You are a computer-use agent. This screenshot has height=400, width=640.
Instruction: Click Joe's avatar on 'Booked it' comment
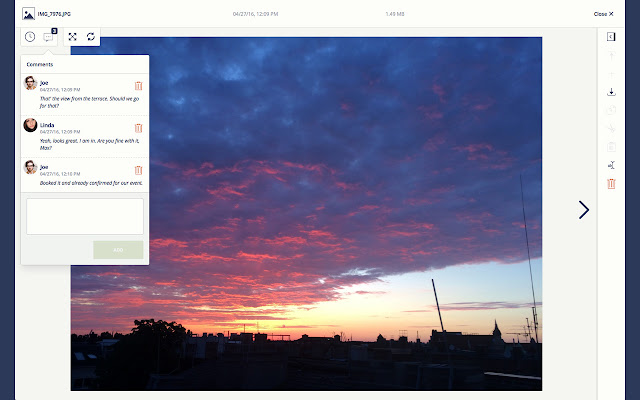coord(31,167)
